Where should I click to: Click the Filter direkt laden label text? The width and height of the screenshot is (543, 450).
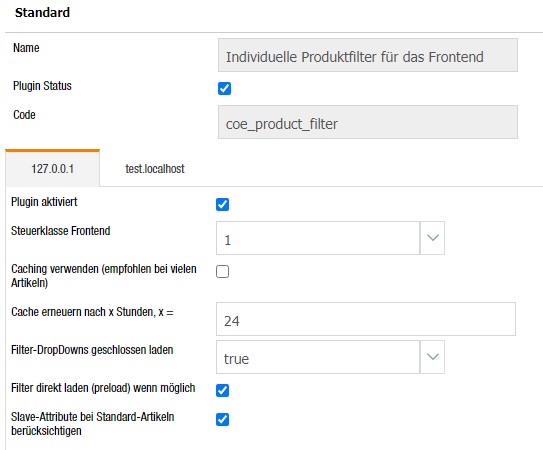click(103, 388)
